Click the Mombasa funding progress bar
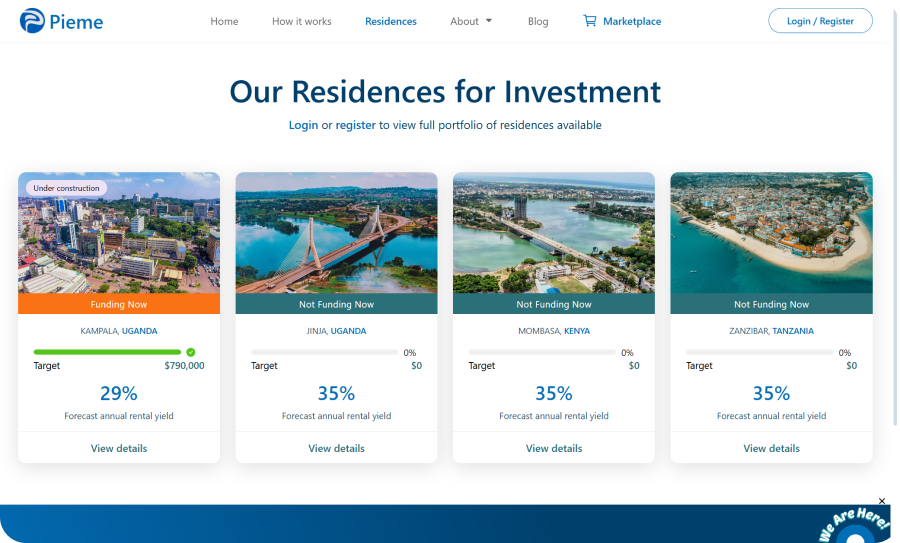 click(542, 352)
